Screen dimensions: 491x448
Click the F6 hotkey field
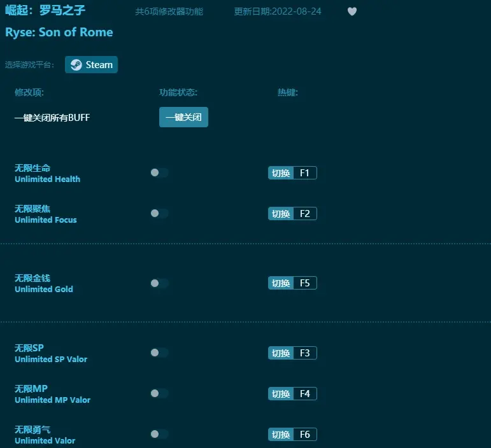coord(305,434)
